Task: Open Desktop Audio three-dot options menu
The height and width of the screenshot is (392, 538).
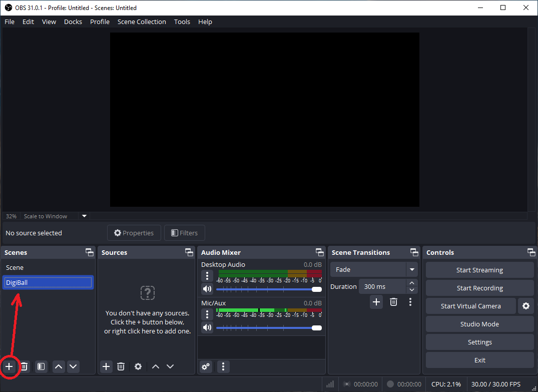Action: pos(207,275)
